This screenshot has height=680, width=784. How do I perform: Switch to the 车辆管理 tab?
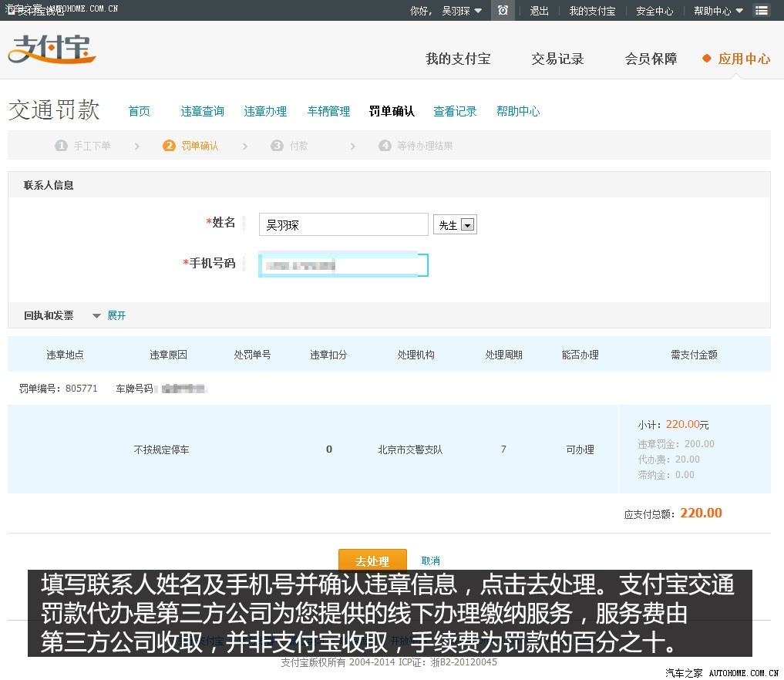pyautogui.click(x=328, y=111)
